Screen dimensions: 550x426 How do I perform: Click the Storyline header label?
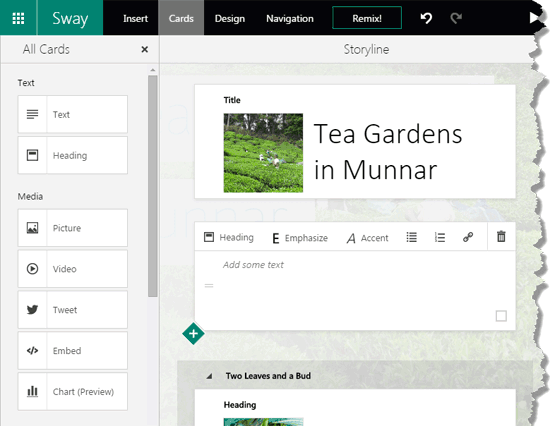point(366,49)
